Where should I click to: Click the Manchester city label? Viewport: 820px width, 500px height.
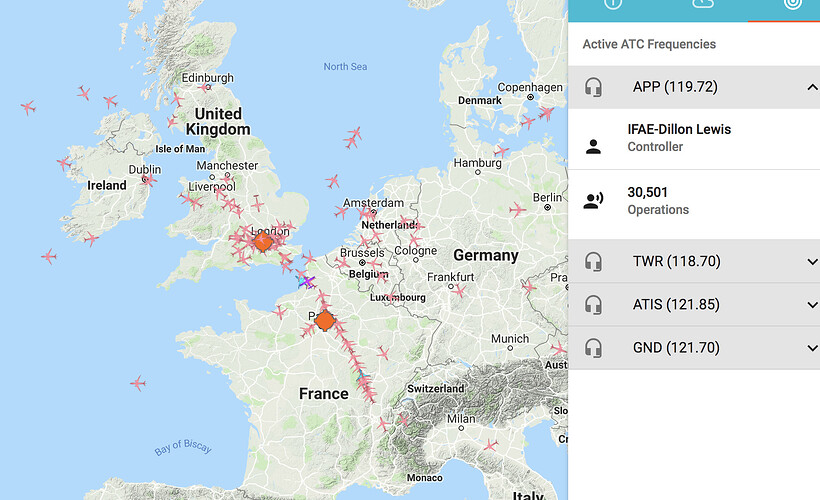(227, 165)
